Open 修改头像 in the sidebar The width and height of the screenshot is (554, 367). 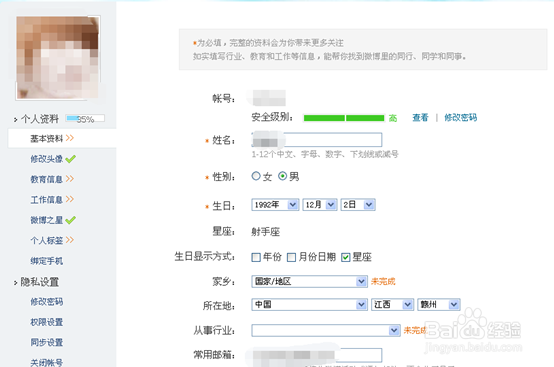[x=47, y=159]
